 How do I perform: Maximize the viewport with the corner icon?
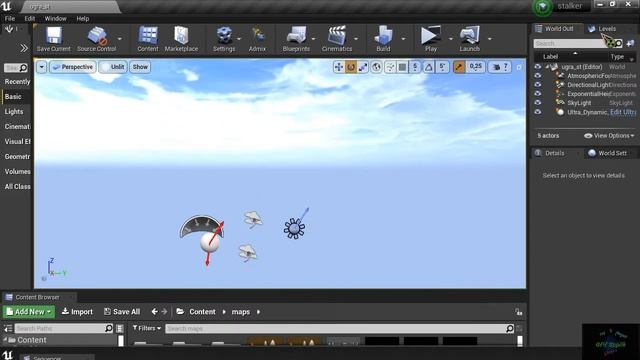[x=519, y=67]
